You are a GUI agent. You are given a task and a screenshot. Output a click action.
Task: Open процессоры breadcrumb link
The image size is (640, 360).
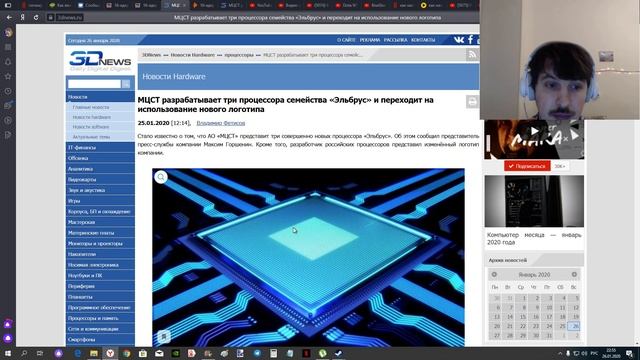239,55
